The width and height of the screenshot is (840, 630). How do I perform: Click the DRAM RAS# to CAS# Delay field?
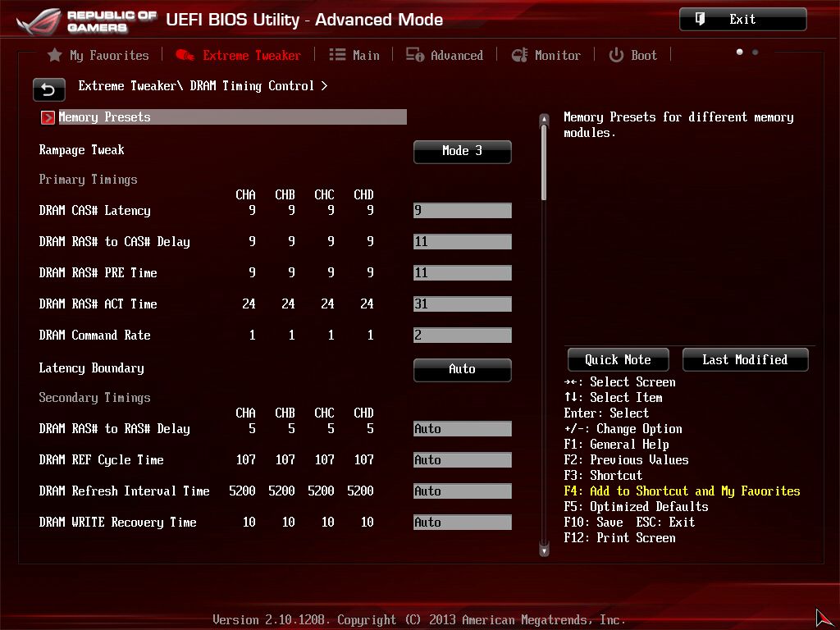[x=463, y=242]
